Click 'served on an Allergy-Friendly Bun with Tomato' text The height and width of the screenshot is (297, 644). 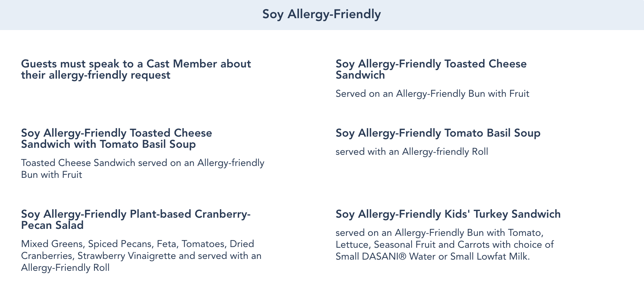pos(439,233)
